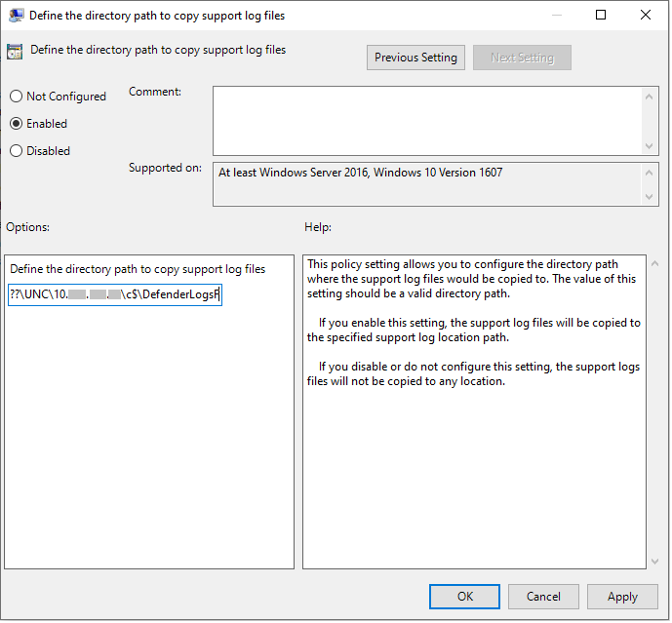Select the Not Configured radio button
This screenshot has height=623, width=672.
click(x=16, y=97)
